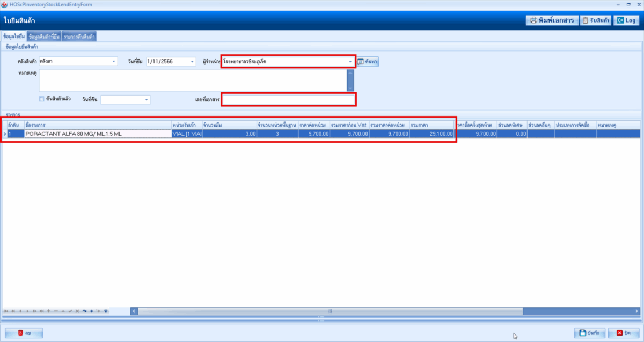Open the วันที่คืน return date dropdown
Screen dimensions: 644x342
[x=146, y=100]
